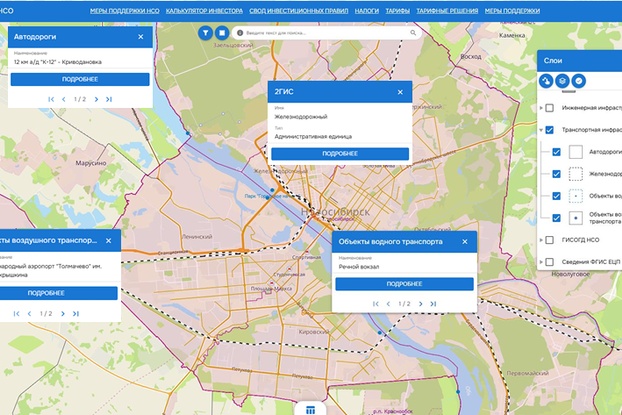Focus the map search text field
Screen dimensions: 622x415
pos(326,33)
